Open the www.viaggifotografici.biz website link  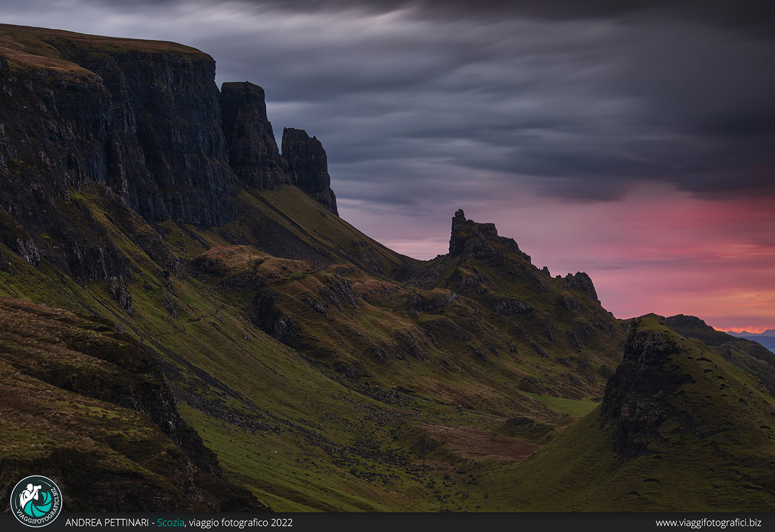pos(708,522)
